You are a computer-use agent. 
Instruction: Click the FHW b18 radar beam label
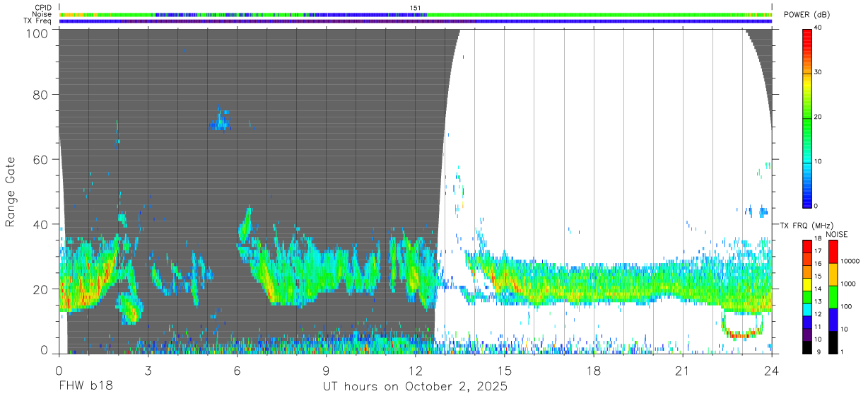click(x=86, y=386)
